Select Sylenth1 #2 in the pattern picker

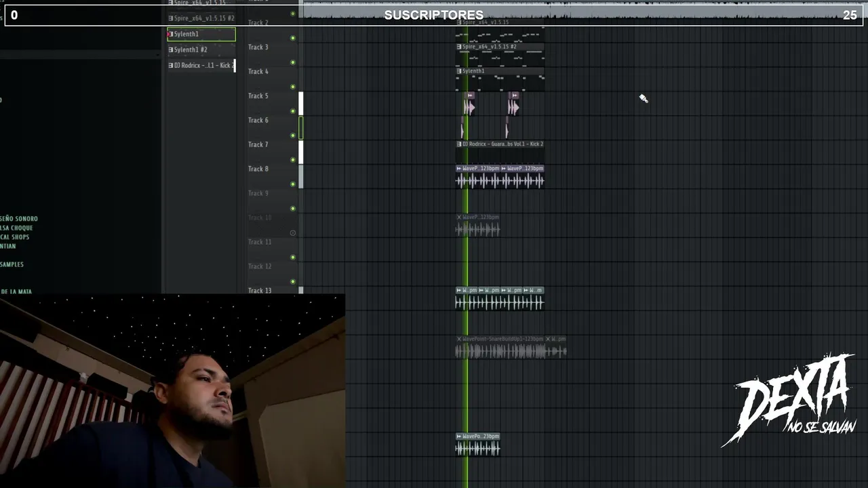click(201, 49)
